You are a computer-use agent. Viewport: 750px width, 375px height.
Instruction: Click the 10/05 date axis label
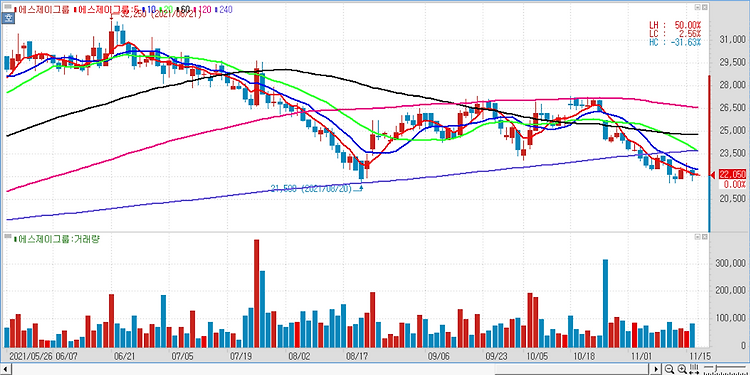coord(537,356)
